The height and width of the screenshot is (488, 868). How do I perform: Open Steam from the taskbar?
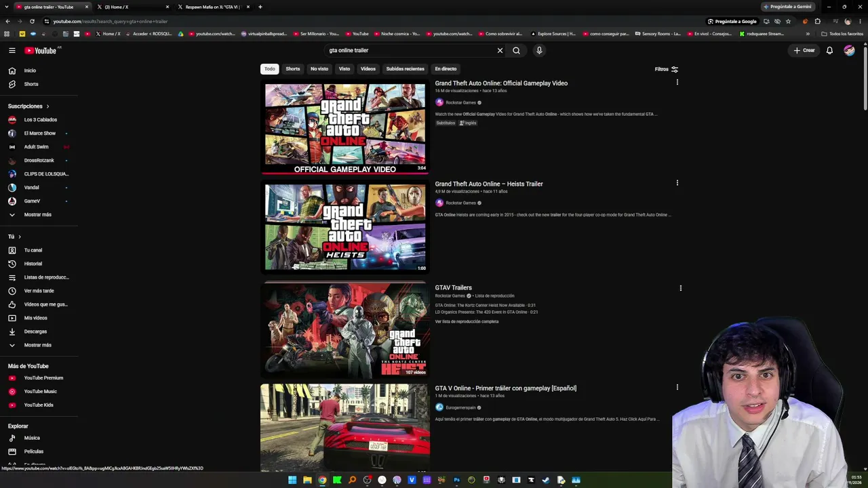pos(546,480)
